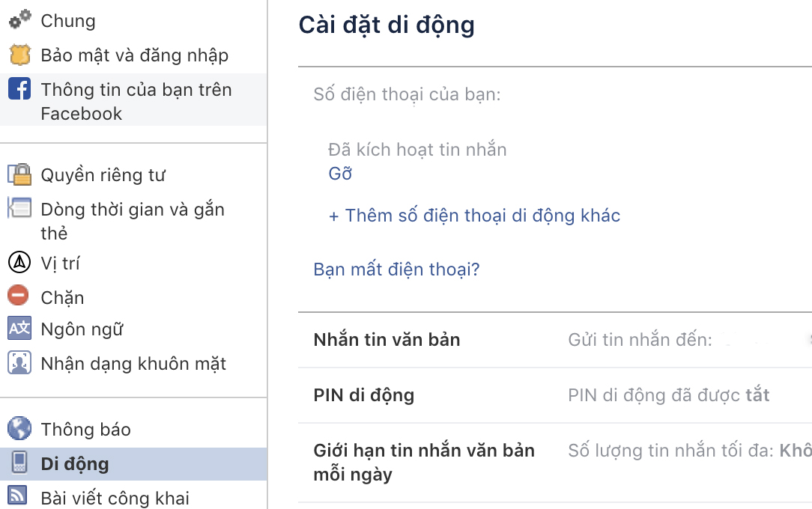The image size is (812, 509).
Task: Click the red block icon beside Chặn
Action: point(19,296)
